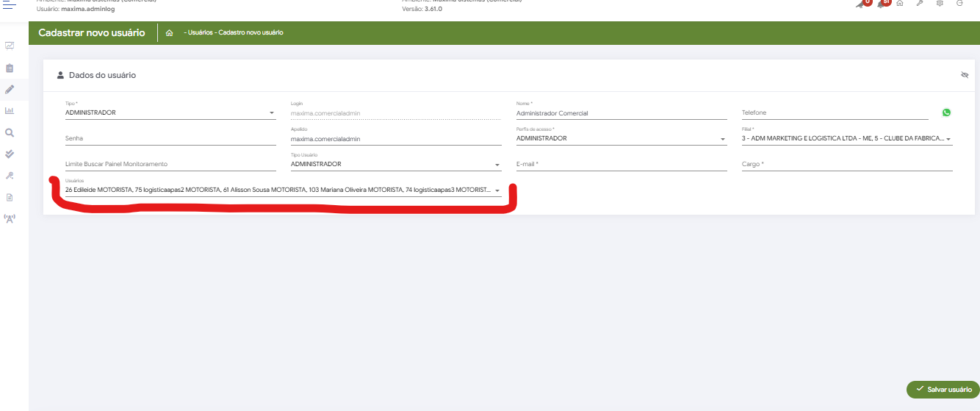Open the document icon in the sidebar

tap(10, 197)
